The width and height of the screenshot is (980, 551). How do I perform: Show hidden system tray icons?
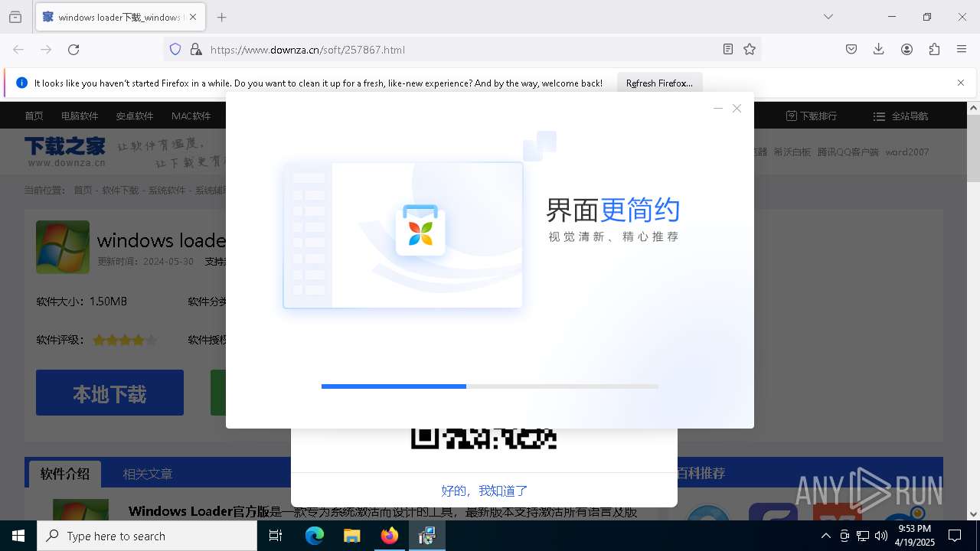pyautogui.click(x=825, y=536)
